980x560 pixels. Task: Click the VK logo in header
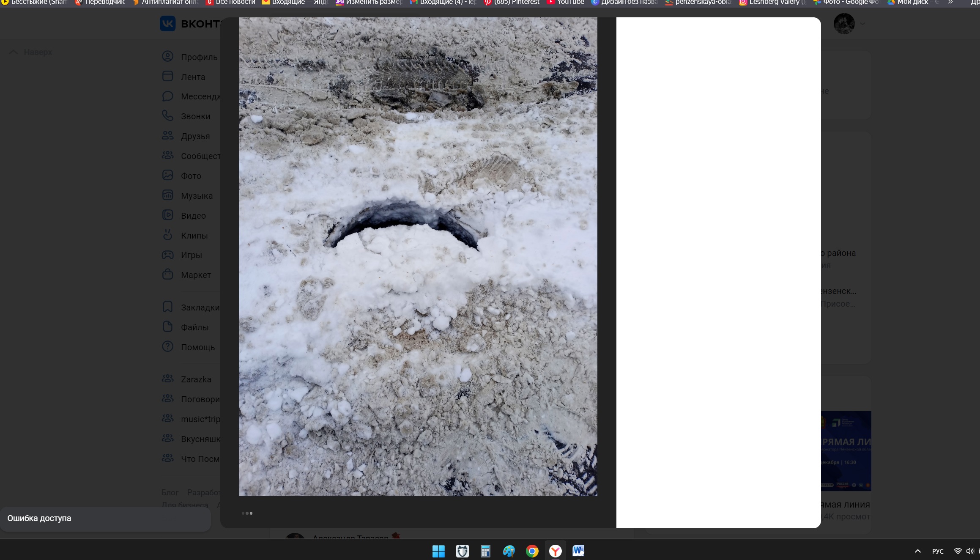(x=168, y=24)
